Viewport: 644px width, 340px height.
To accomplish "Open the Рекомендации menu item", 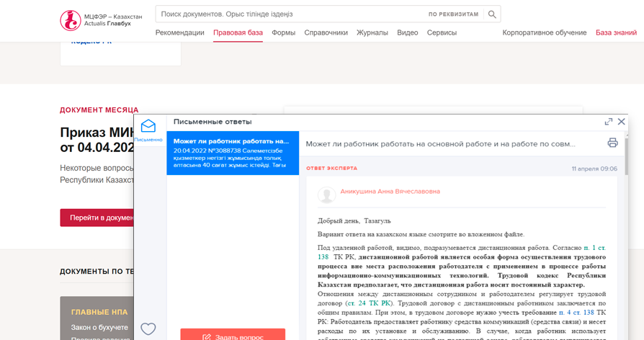I will click(x=179, y=33).
